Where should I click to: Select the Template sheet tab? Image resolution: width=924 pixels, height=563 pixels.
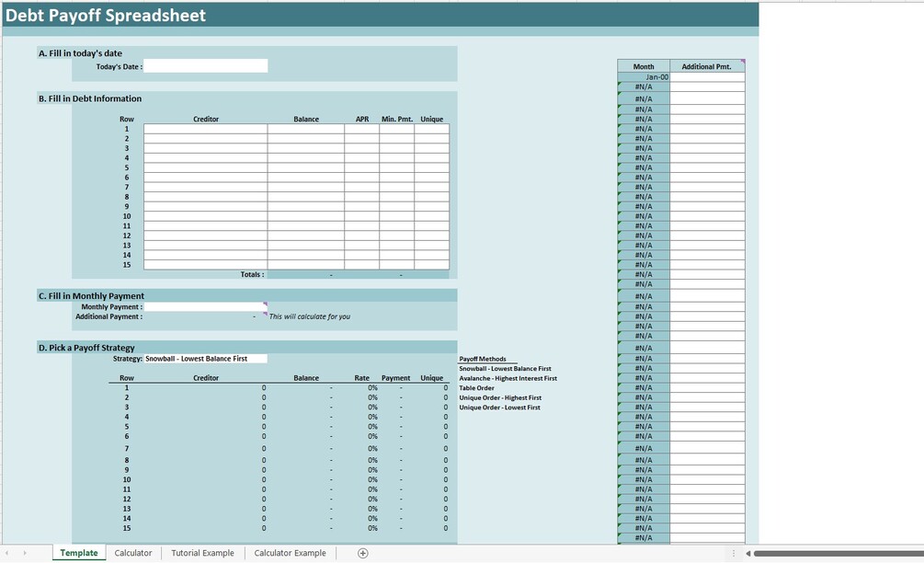(79, 553)
